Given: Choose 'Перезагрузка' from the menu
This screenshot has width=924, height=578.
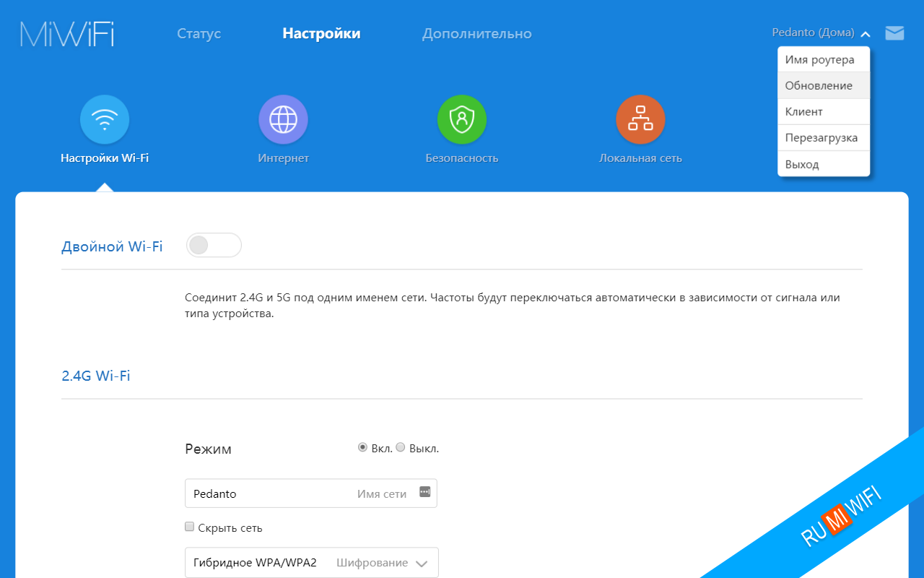Looking at the screenshot, I should (x=824, y=138).
